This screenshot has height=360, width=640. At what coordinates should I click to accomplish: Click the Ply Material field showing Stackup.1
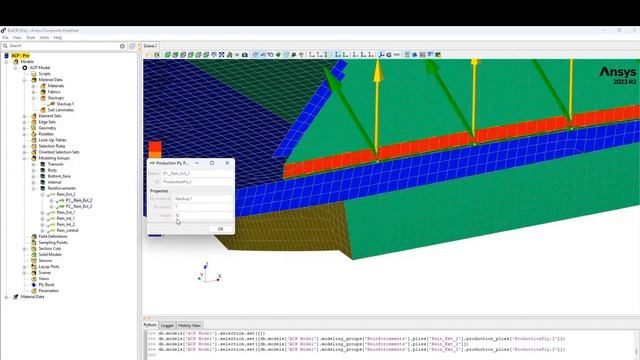[203, 199]
